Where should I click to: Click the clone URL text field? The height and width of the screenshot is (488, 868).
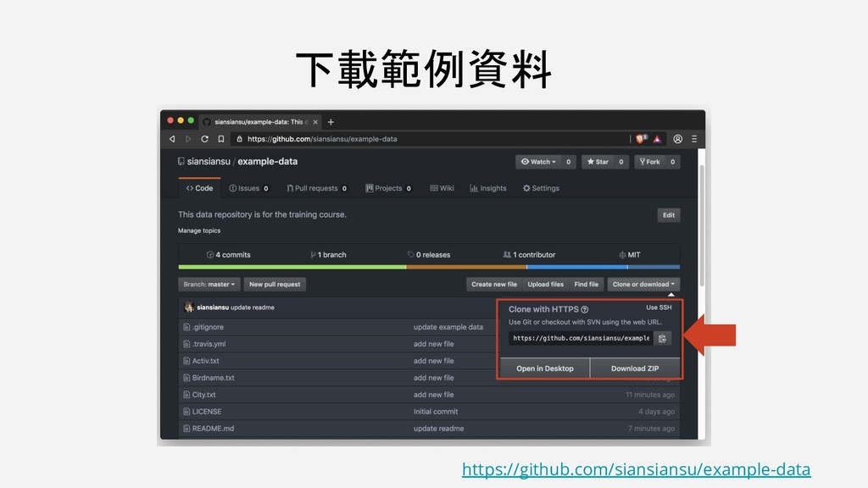pyautogui.click(x=581, y=338)
